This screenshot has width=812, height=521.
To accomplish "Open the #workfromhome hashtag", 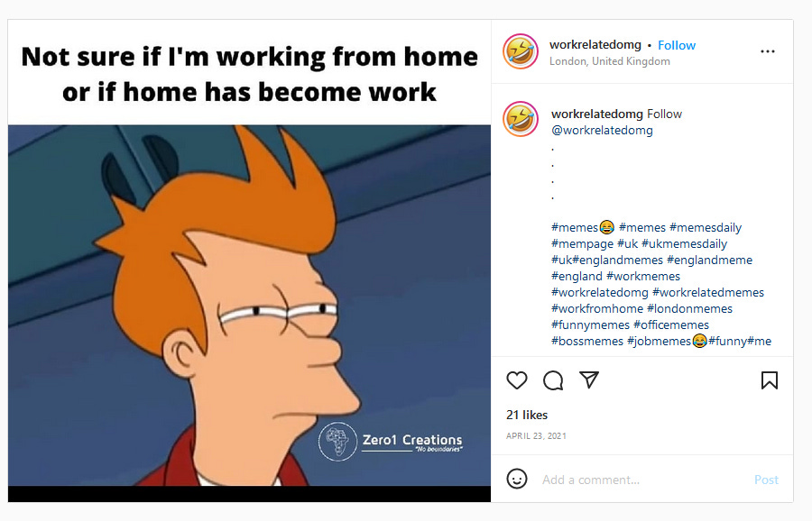I will (x=597, y=308).
